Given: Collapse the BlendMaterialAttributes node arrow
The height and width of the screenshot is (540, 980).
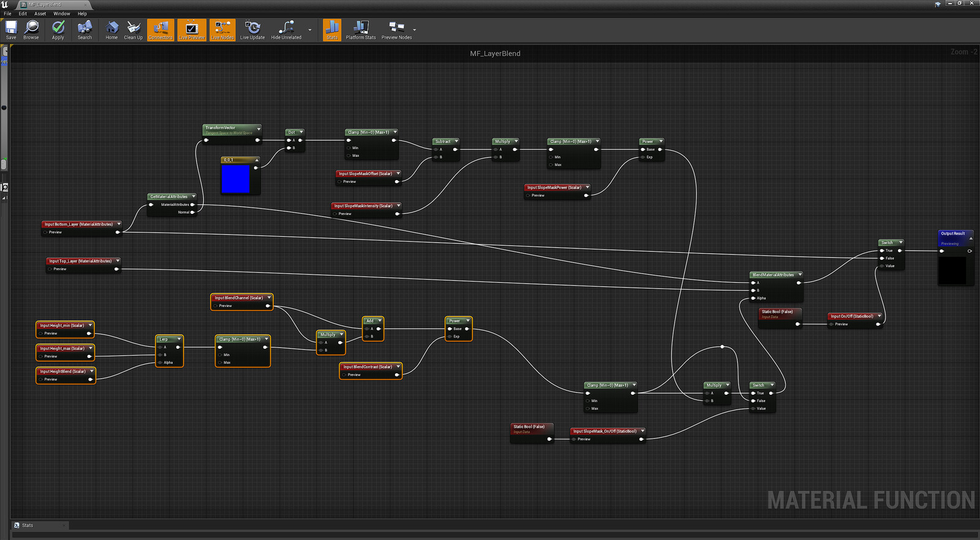Looking at the screenshot, I should tap(799, 275).
